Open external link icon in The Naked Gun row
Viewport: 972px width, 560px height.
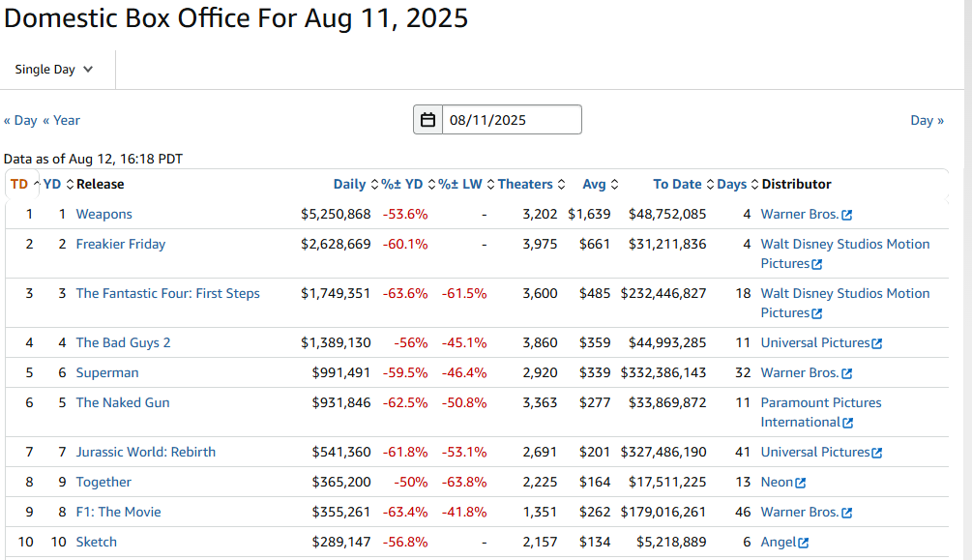click(x=848, y=423)
